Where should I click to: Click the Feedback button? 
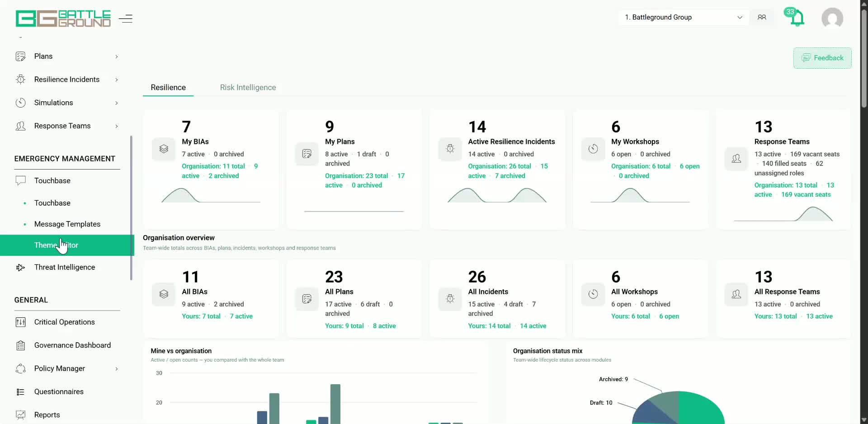822,58
